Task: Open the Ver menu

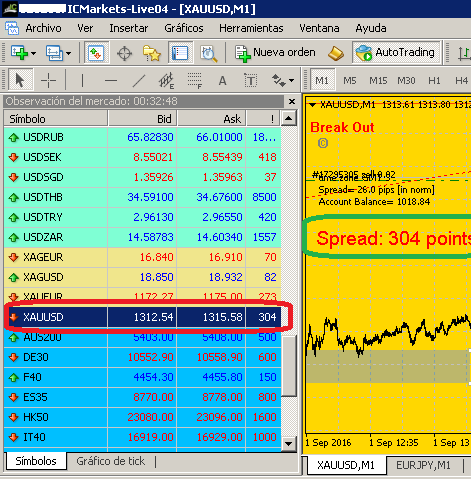Action: tap(85, 28)
